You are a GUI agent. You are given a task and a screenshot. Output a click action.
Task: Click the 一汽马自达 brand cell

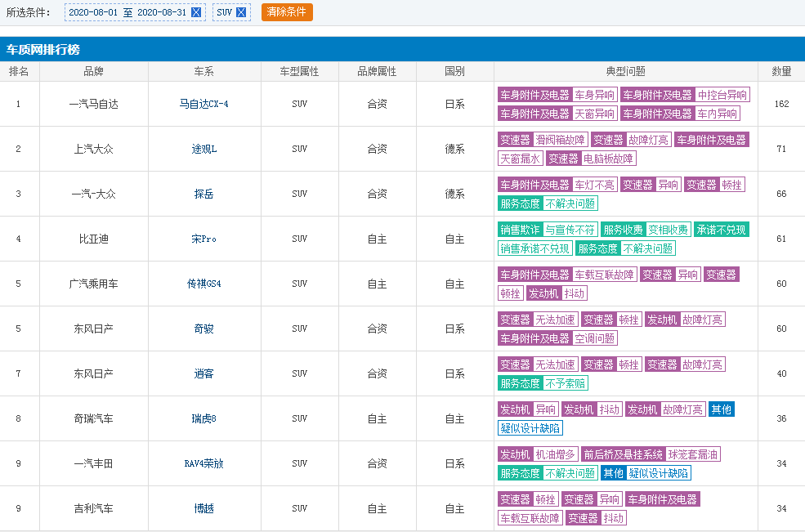point(93,104)
